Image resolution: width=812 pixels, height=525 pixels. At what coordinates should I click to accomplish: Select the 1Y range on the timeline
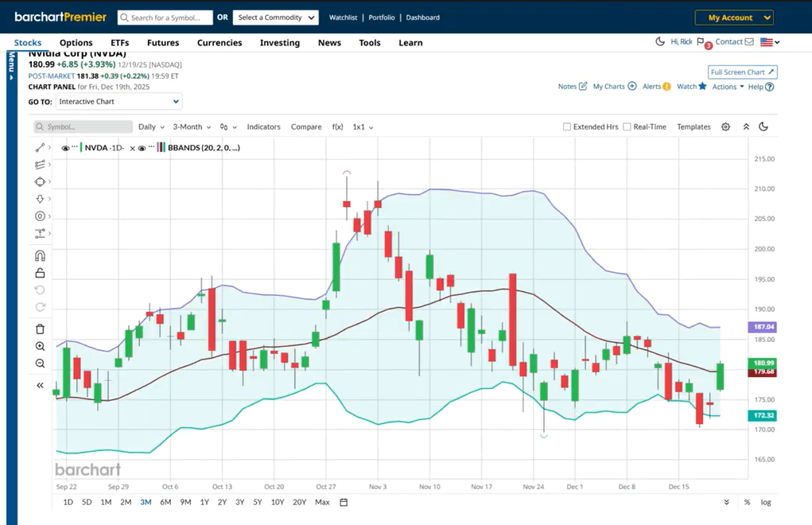click(204, 502)
